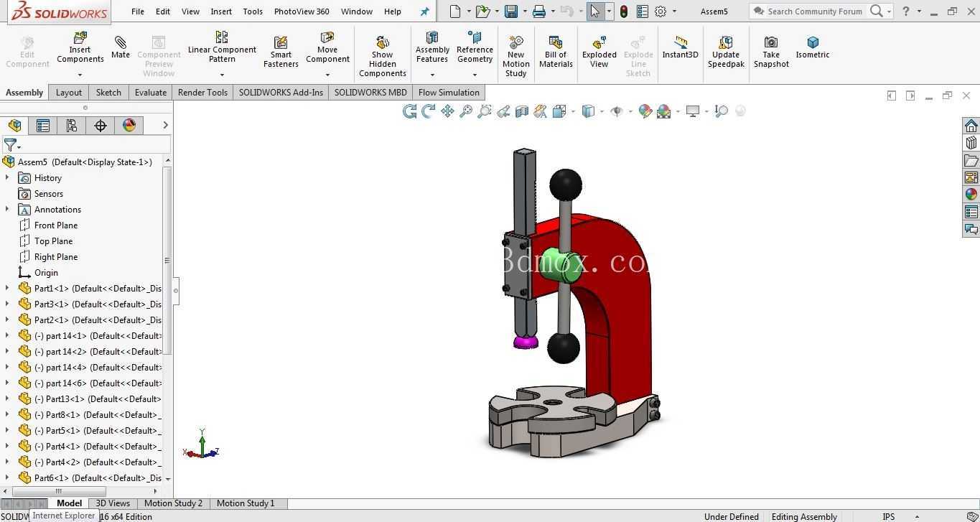The width and height of the screenshot is (980, 522).
Task: Open the PhotoView 360 menu
Action: click(x=302, y=11)
